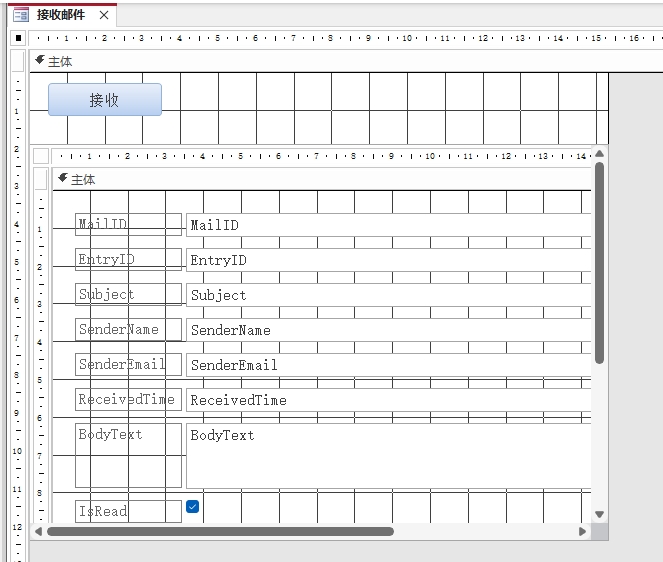Viewport: 663px width, 562px height.
Task: Click the form icon on the 接收邮件 tab
Action: coord(21,15)
